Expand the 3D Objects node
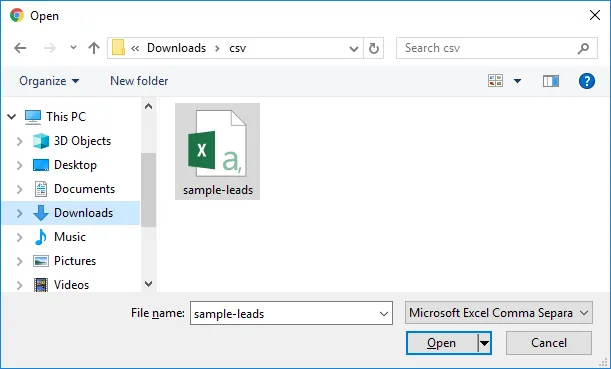 point(19,141)
